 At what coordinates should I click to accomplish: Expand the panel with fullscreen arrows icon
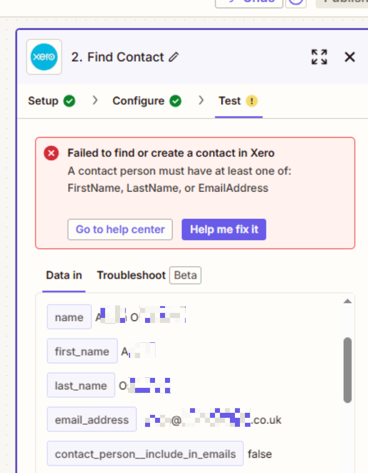tap(319, 57)
